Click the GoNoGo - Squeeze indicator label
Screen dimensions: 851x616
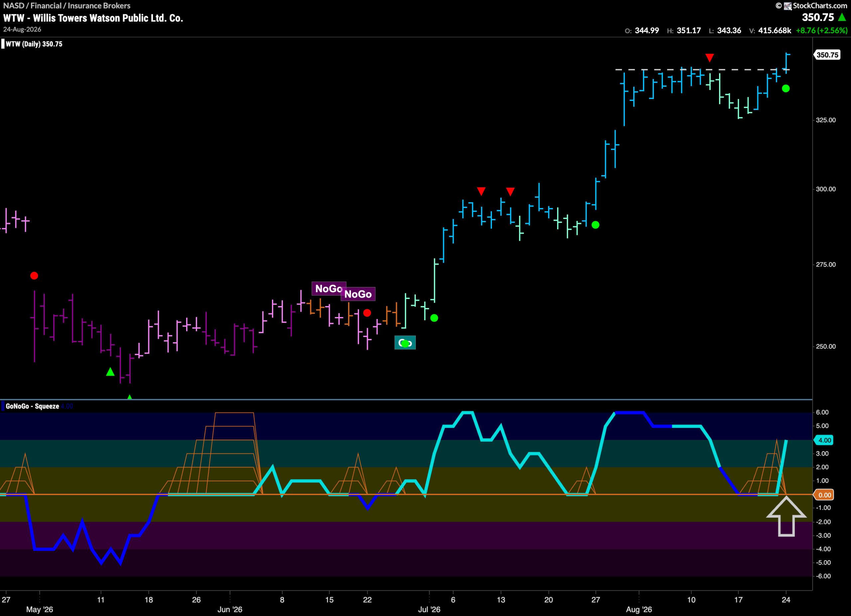(32, 406)
